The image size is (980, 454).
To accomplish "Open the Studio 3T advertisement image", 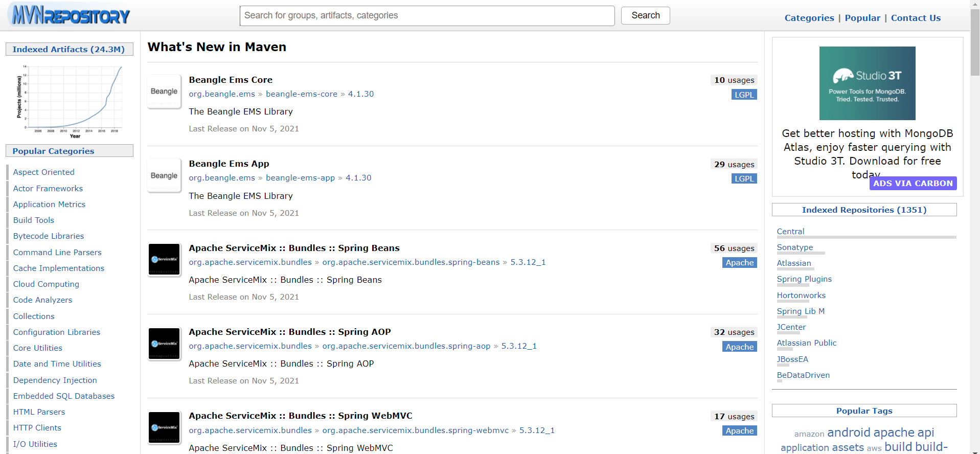I will click(868, 83).
